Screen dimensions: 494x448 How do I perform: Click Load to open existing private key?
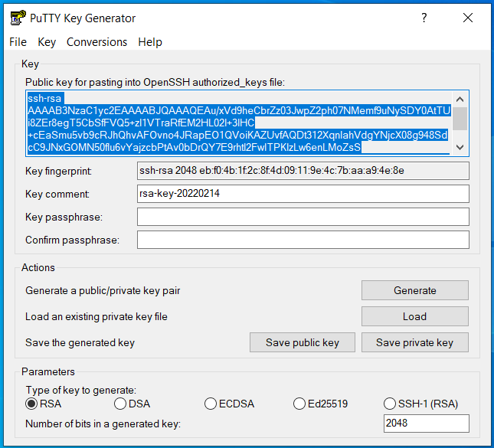414,316
